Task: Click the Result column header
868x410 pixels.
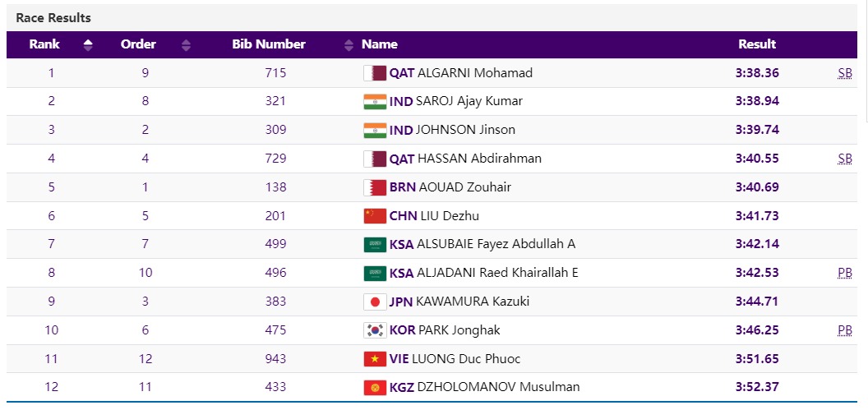Action: pyautogui.click(x=757, y=44)
